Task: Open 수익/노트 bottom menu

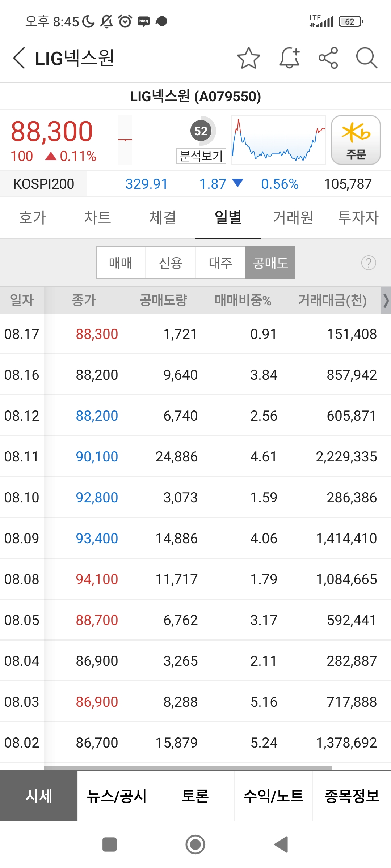Action: point(273,796)
